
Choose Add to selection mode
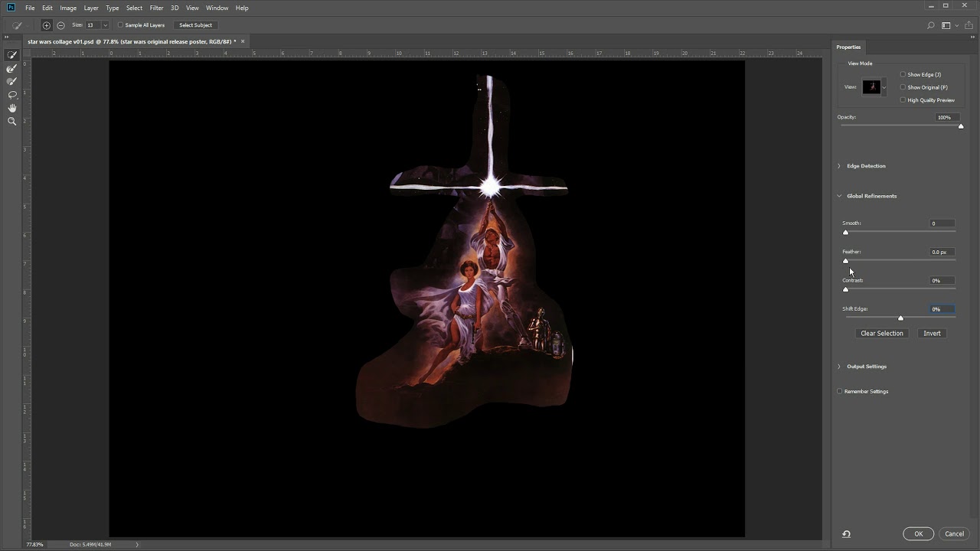(47, 25)
